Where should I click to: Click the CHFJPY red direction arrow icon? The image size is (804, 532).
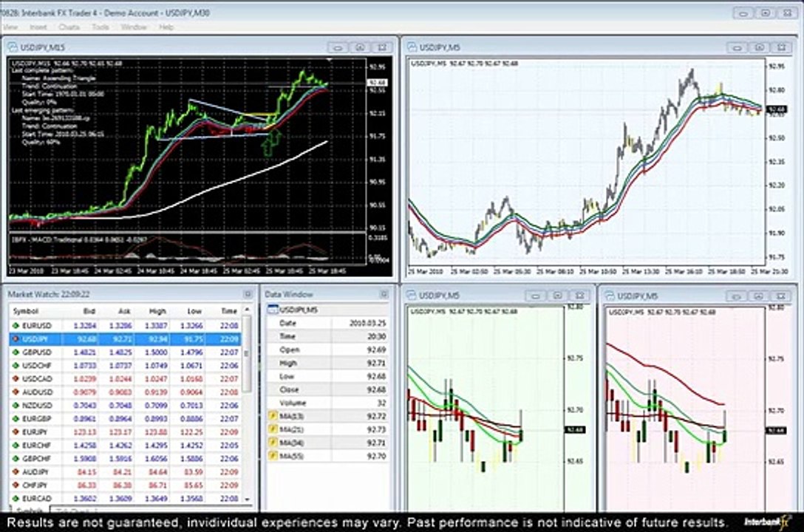click(x=16, y=485)
